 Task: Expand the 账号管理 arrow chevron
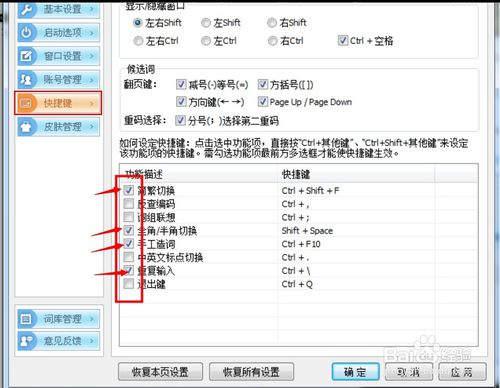pos(92,79)
